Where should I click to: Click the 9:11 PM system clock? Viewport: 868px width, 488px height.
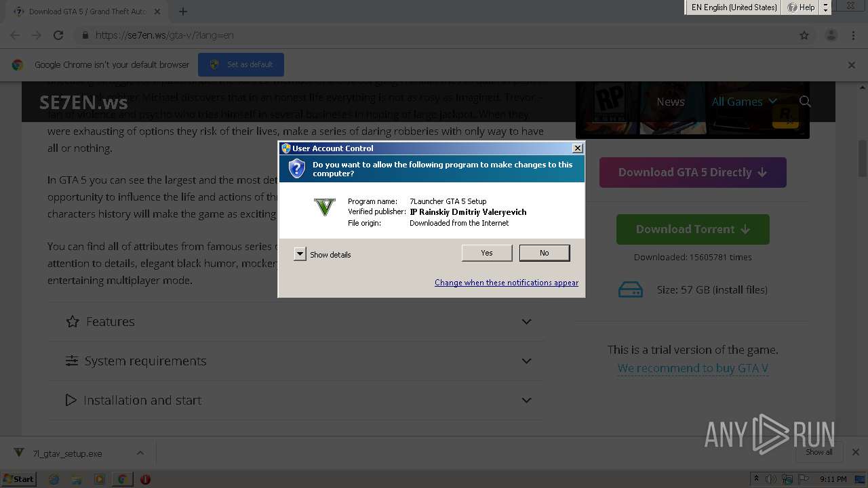pos(833,479)
